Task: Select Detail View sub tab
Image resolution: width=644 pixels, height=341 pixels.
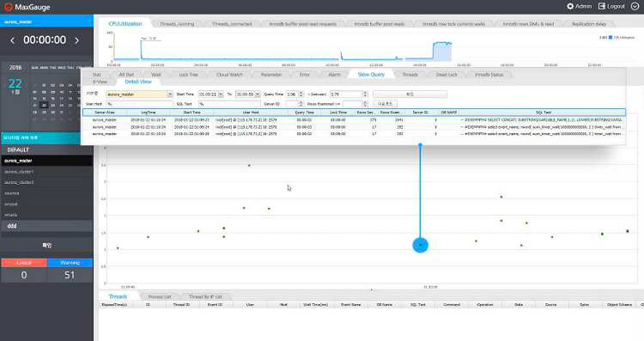Action: (x=138, y=82)
